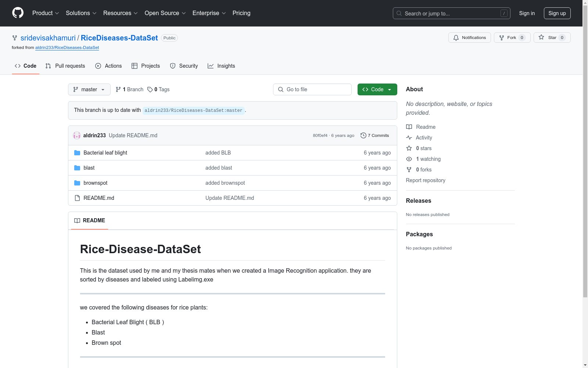This screenshot has width=588, height=368.
Task: Click the fork icon in Fork button
Action: pos(502,38)
